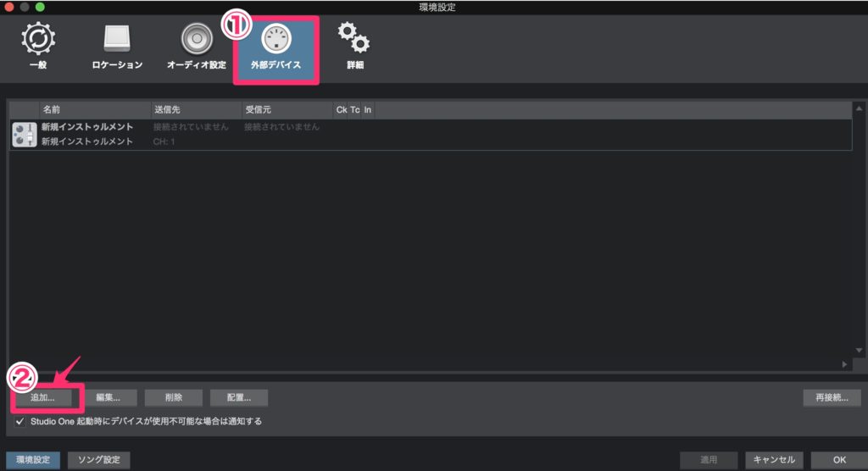Open the 一般 (General) settings icon
The width and height of the screenshot is (868, 471).
point(37,40)
